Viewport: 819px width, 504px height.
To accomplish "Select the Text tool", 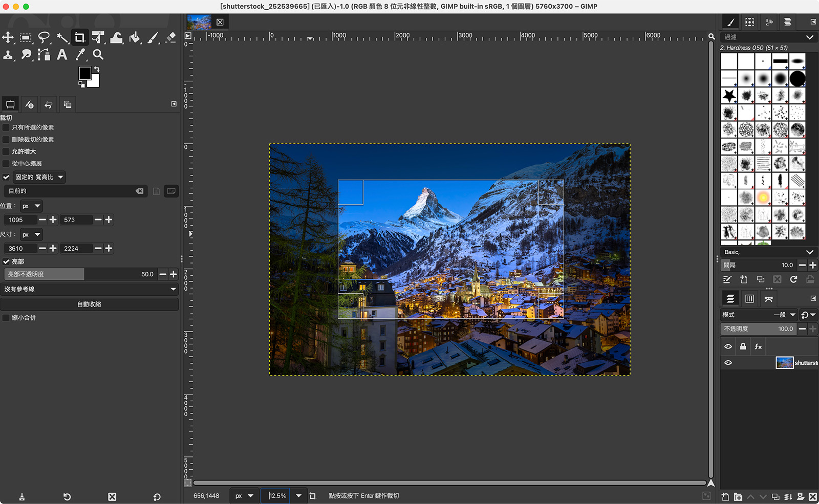I will (62, 55).
